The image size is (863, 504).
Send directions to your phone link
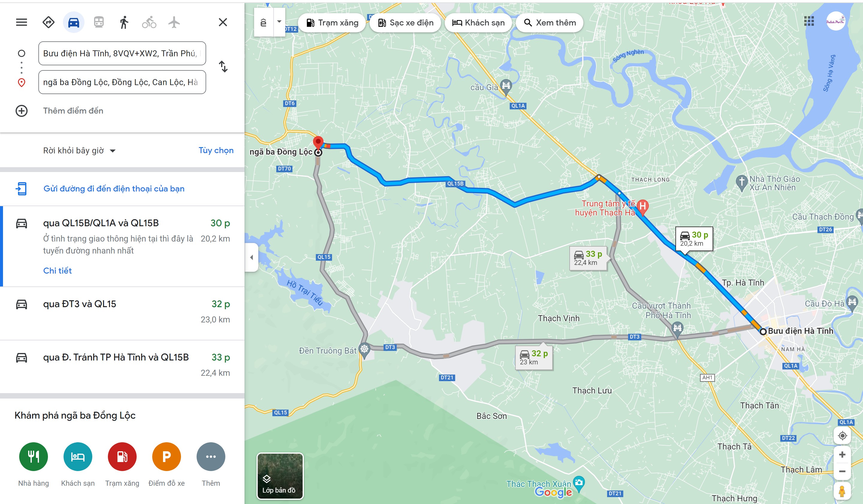[114, 189]
